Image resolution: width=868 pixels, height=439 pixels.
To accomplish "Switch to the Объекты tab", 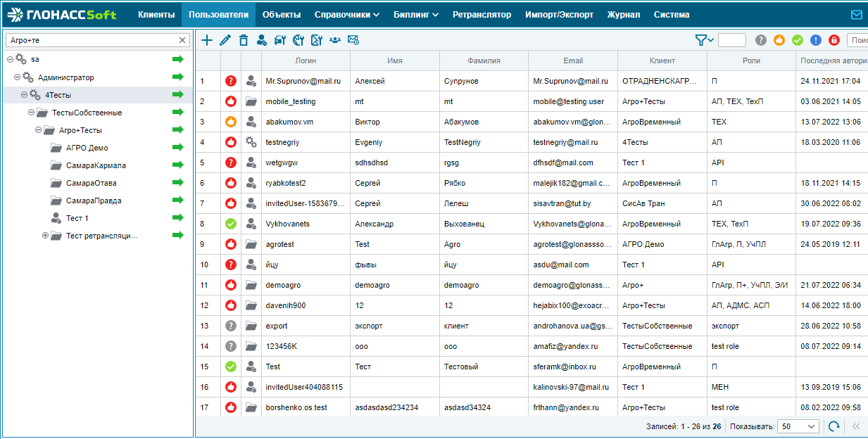I will click(x=282, y=14).
